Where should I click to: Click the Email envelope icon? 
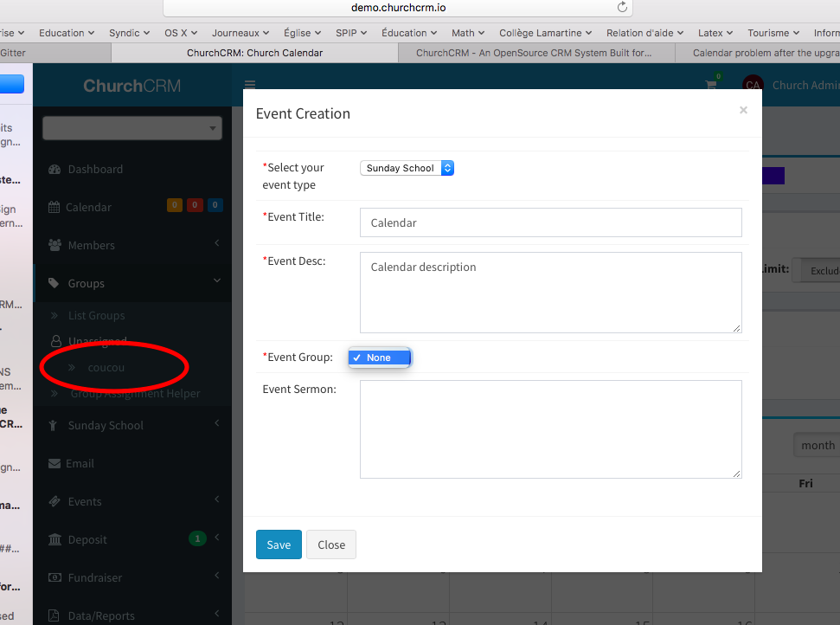pyautogui.click(x=55, y=464)
